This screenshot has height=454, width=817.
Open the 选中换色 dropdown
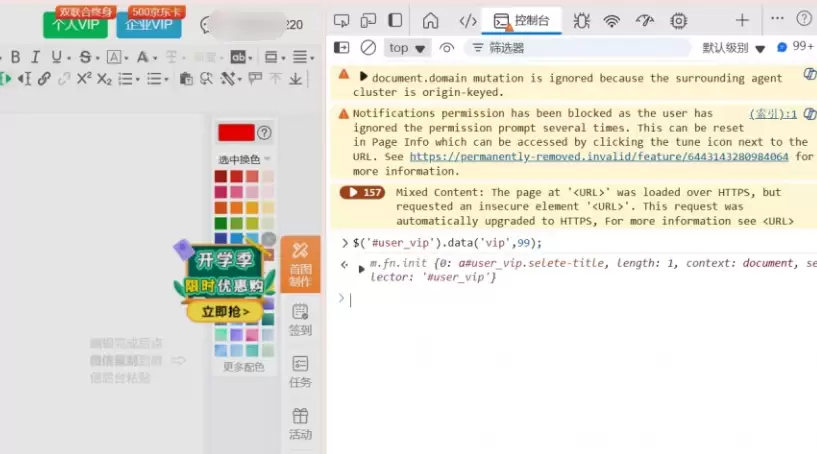click(x=244, y=159)
